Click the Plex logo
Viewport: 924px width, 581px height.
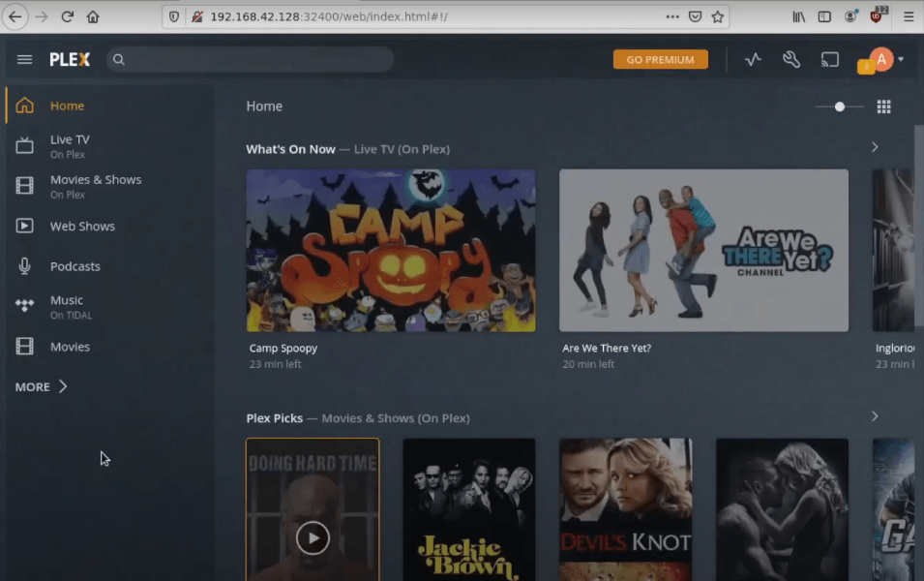[x=70, y=60]
